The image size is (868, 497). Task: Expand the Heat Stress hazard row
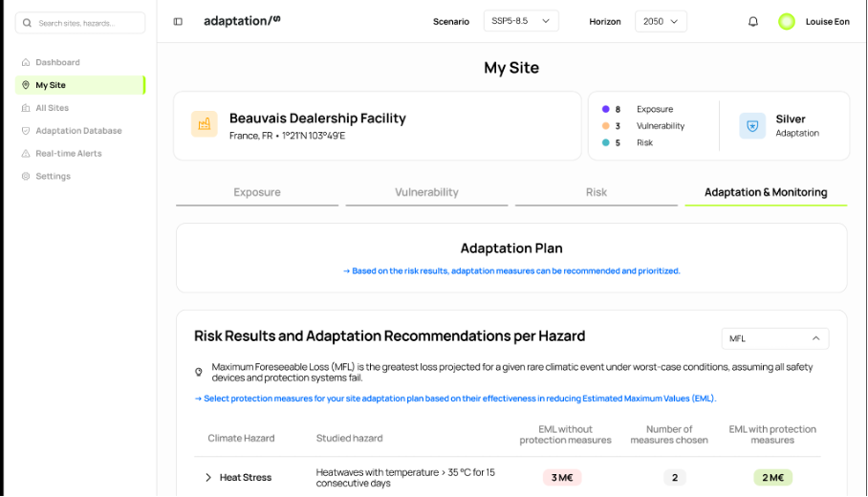point(208,477)
